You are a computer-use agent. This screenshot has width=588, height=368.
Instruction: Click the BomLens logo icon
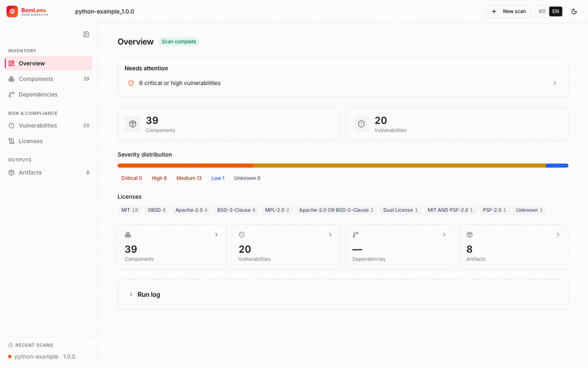[x=12, y=11]
